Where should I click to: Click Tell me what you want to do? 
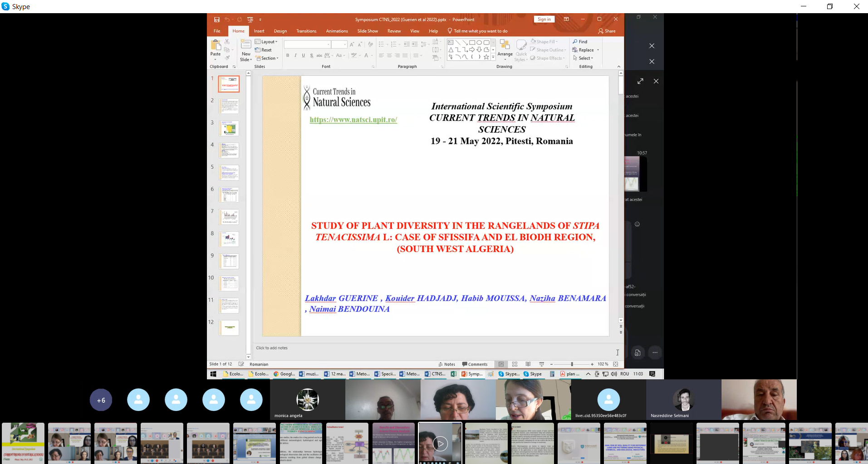click(477, 31)
